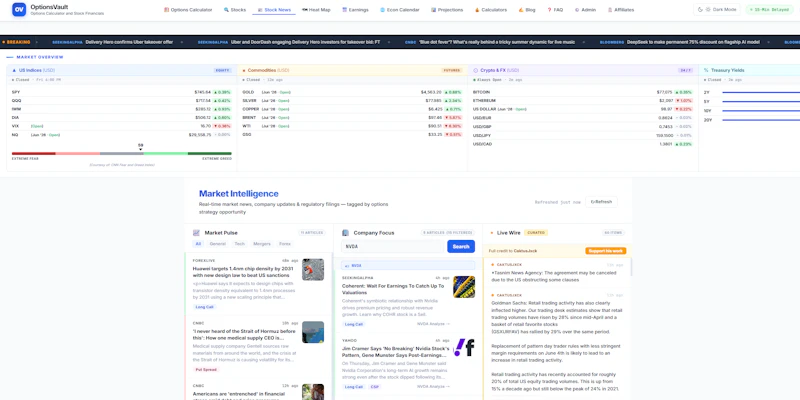Viewport: 800px width, 400px height.
Task: Select the QQQ index row
Action: (121, 101)
